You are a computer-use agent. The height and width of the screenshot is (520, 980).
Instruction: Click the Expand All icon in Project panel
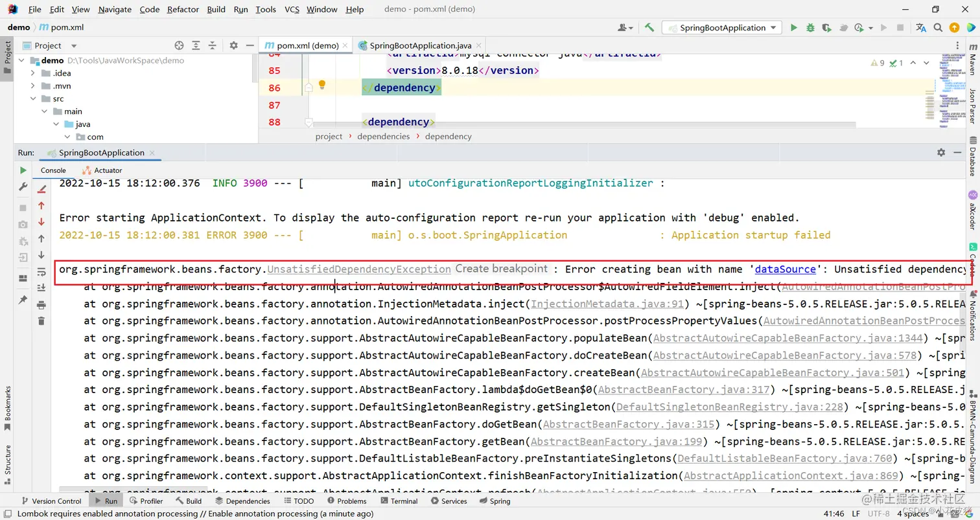click(x=196, y=45)
